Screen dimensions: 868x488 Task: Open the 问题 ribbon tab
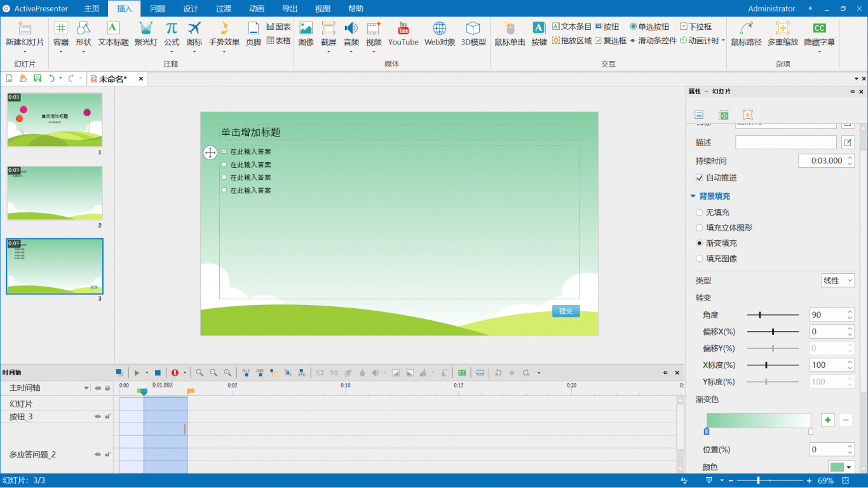[x=158, y=9]
